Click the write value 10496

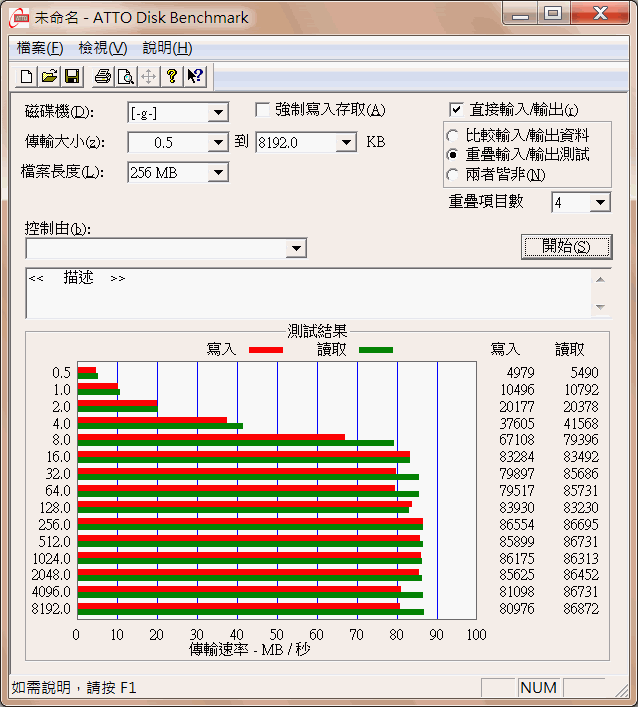(x=517, y=390)
